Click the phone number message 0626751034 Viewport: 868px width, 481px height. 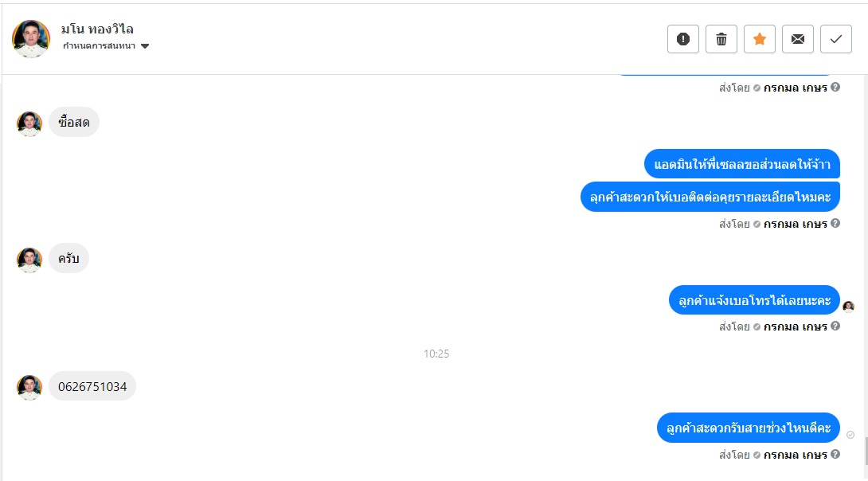92,386
